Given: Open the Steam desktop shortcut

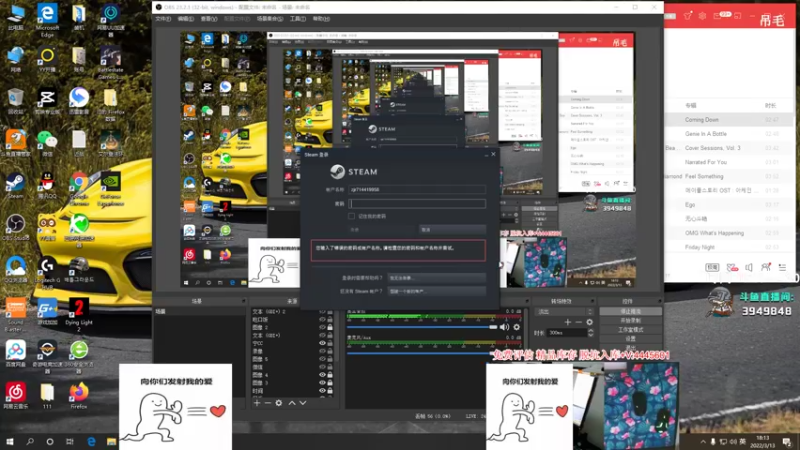Looking at the screenshot, I should click(x=15, y=186).
